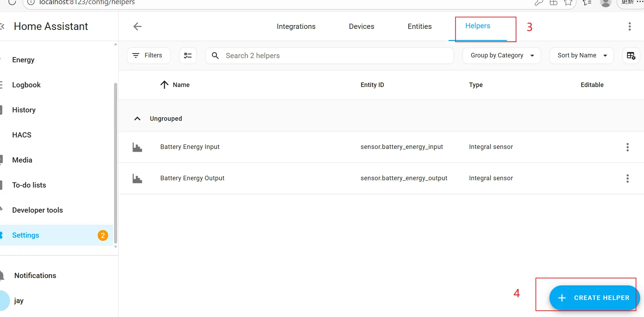The width and height of the screenshot is (644, 317).
Task: Open Developer tools in sidebar
Action: (38, 210)
